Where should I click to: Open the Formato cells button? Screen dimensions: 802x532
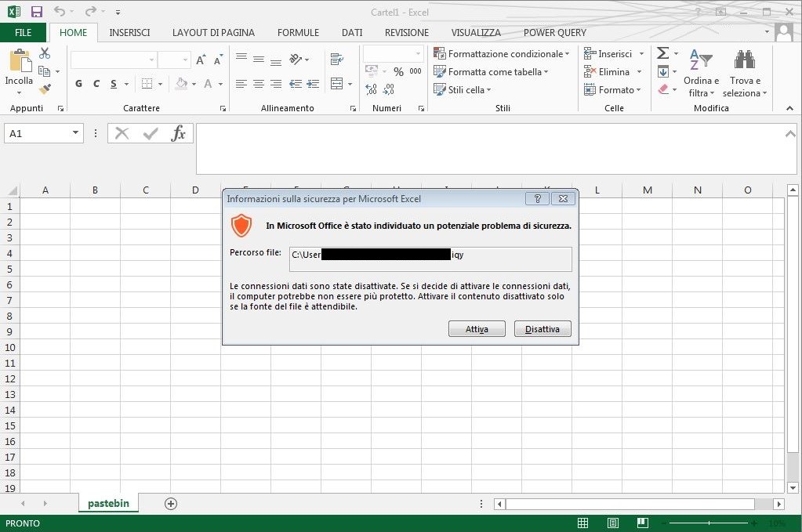(x=612, y=90)
